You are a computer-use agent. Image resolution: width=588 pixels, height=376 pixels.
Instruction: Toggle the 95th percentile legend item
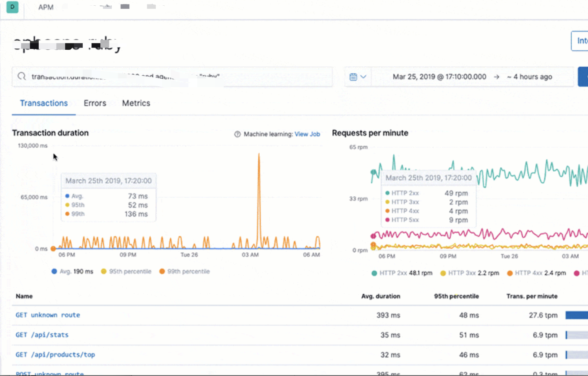coord(126,272)
